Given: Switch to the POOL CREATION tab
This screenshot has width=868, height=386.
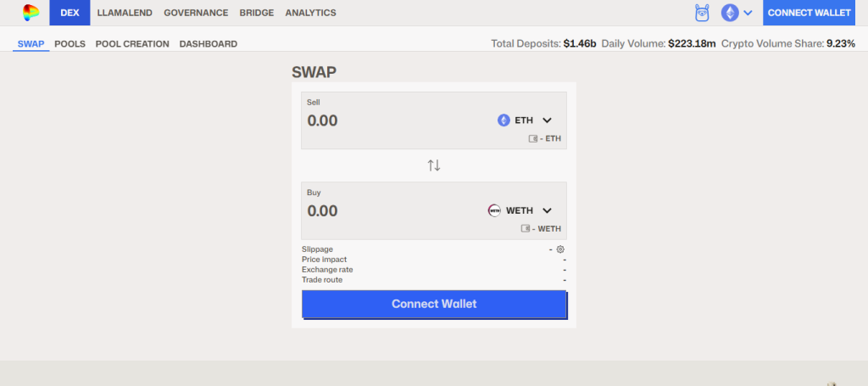Looking at the screenshot, I should tap(132, 44).
